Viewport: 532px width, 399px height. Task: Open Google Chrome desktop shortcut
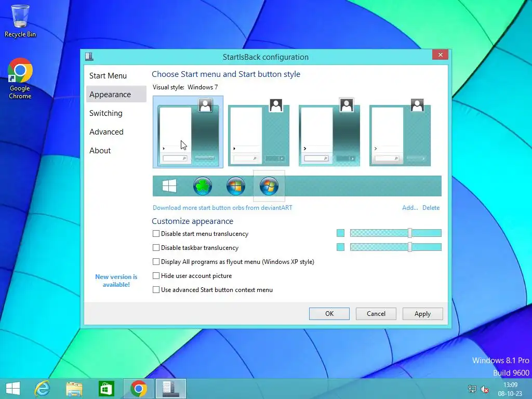point(20,78)
